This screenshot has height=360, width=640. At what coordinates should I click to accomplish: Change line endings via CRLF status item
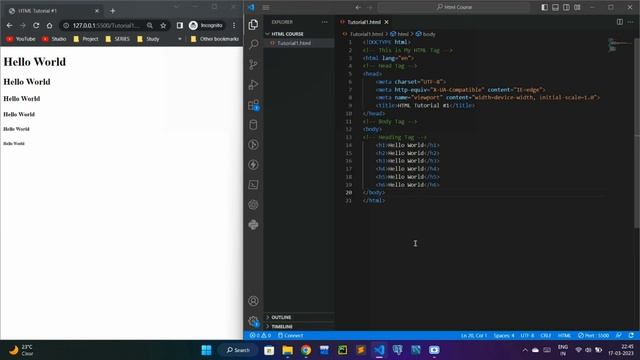(546, 336)
